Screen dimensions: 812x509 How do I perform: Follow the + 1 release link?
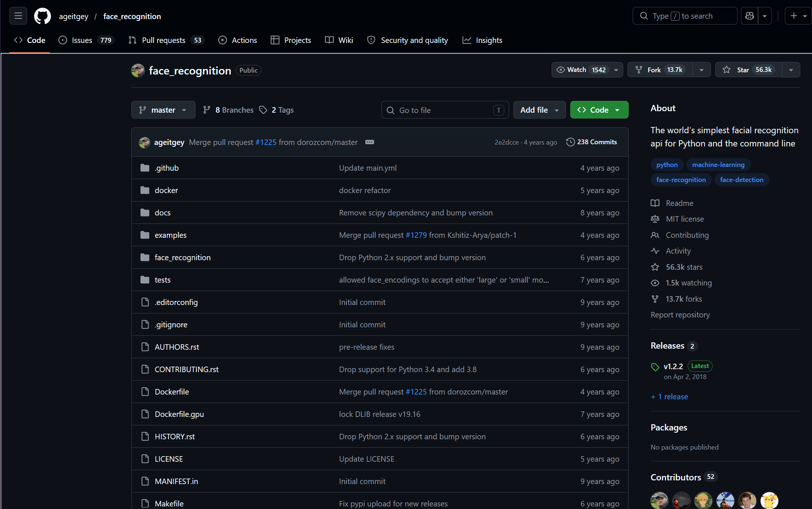(x=669, y=397)
